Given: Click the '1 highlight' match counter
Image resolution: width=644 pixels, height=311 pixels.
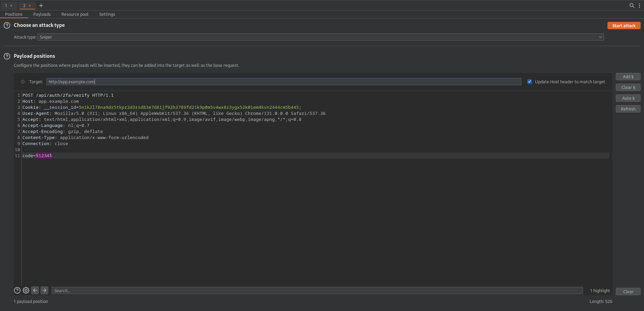Looking at the screenshot, I should point(600,291).
